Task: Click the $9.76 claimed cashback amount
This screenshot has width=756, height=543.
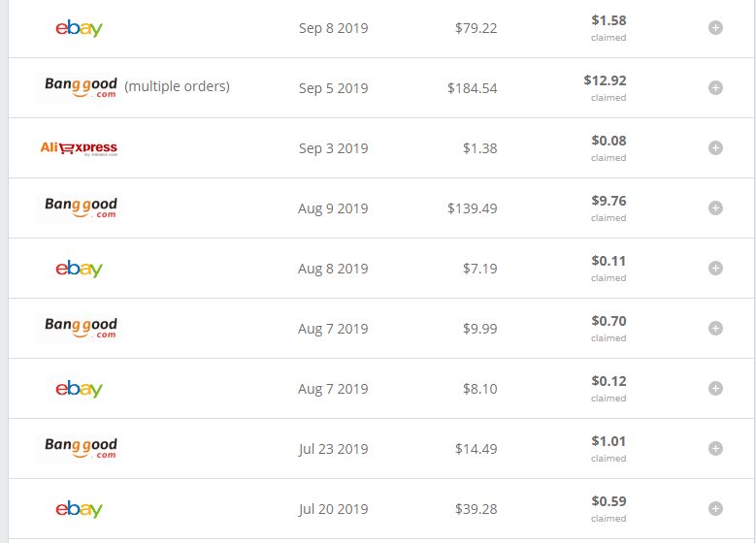Action: click(x=608, y=201)
